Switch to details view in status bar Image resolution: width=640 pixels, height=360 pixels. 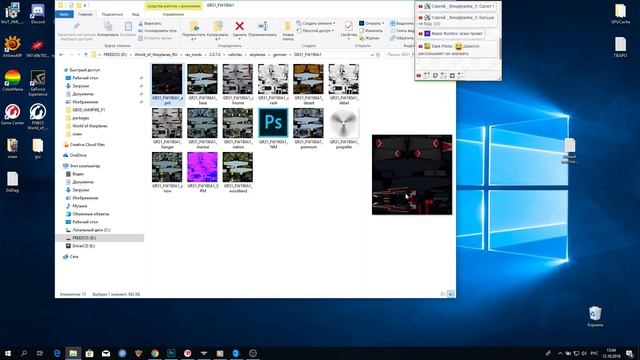(443, 293)
